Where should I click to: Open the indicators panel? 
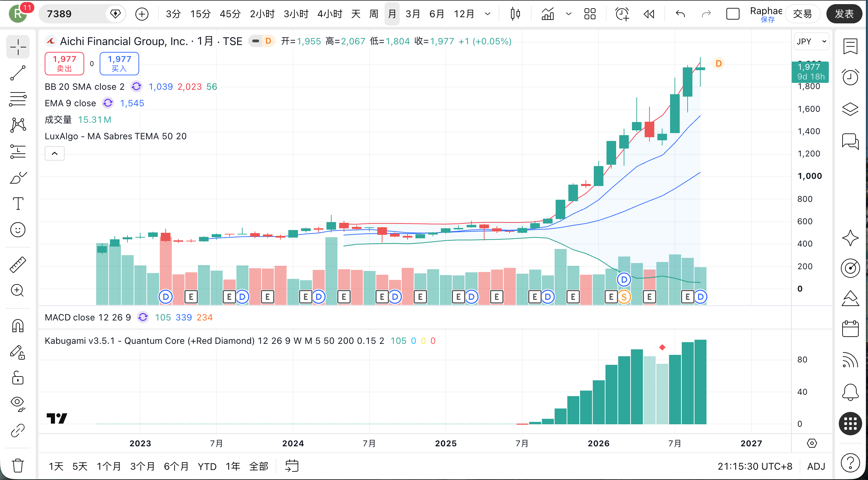pyautogui.click(x=548, y=14)
